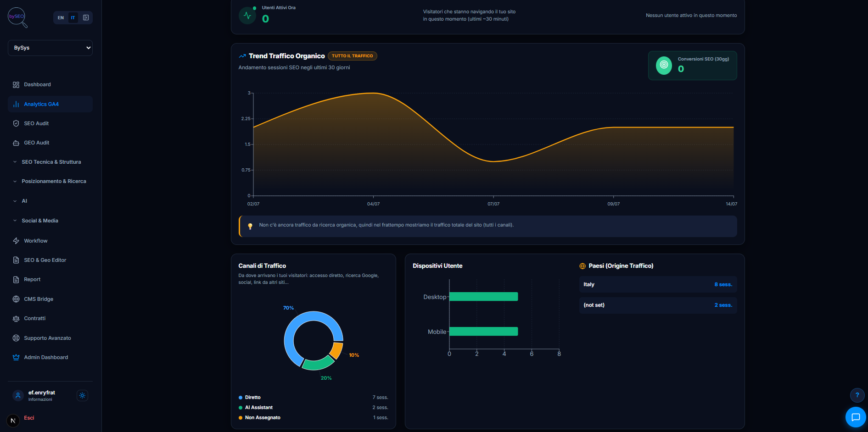Select AI Assistant legend entry
Screen dimensions: 868x432
point(313,407)
